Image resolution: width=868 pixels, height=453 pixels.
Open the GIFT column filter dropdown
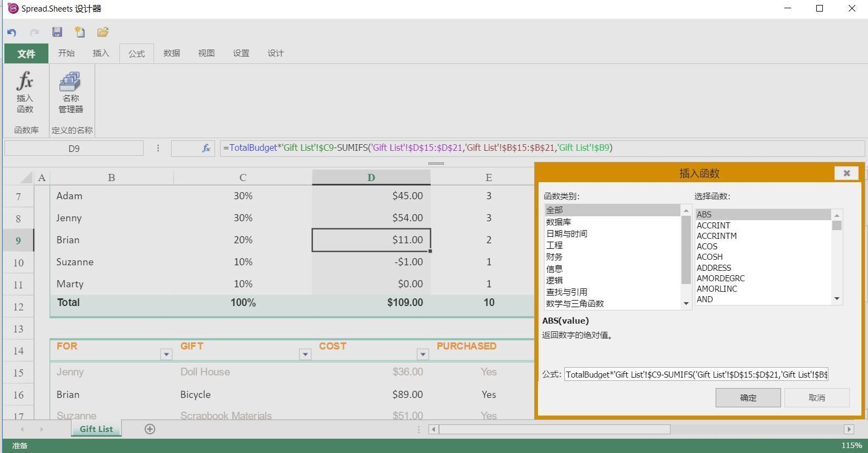[305, 354]
